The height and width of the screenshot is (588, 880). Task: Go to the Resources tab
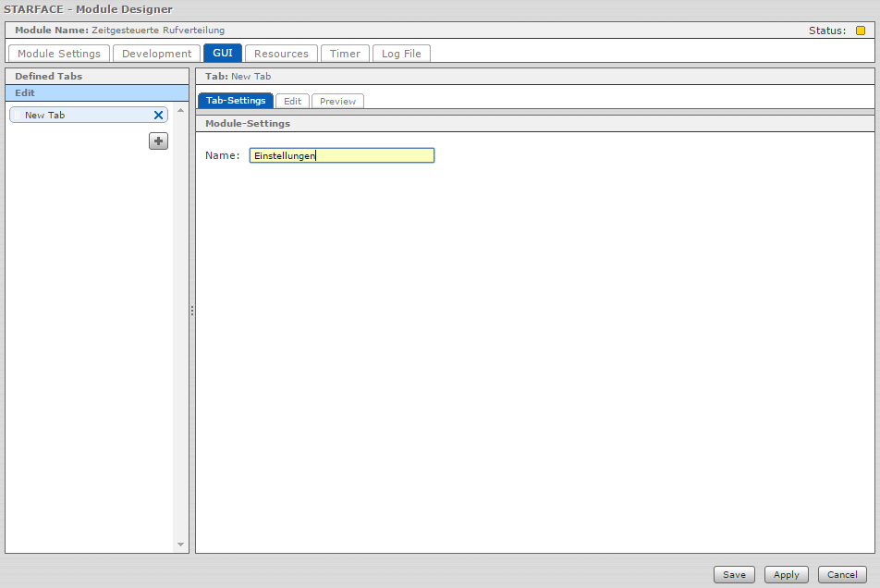coord(281,54)
